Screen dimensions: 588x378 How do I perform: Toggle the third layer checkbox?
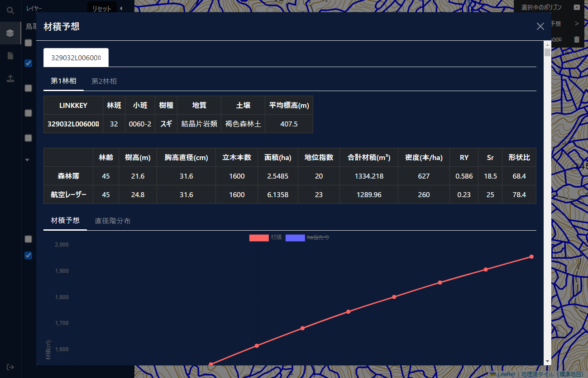(28, 88)
